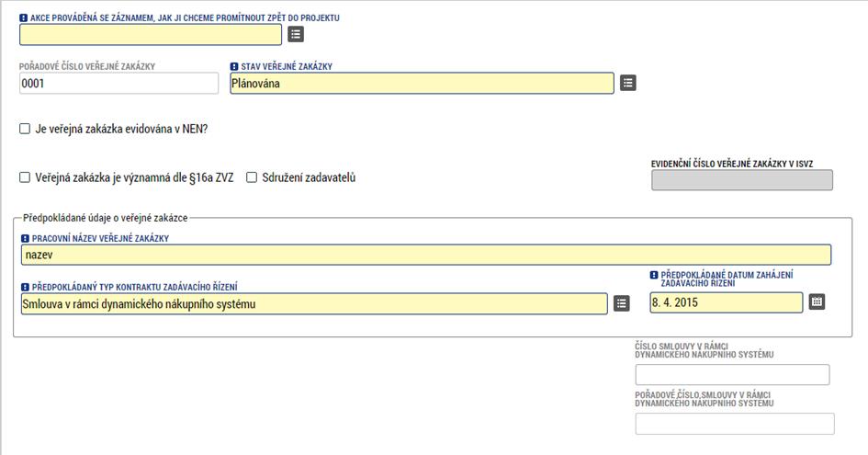
Task: Open the empty Akce prováděná combo field
Action: [151, 34]
